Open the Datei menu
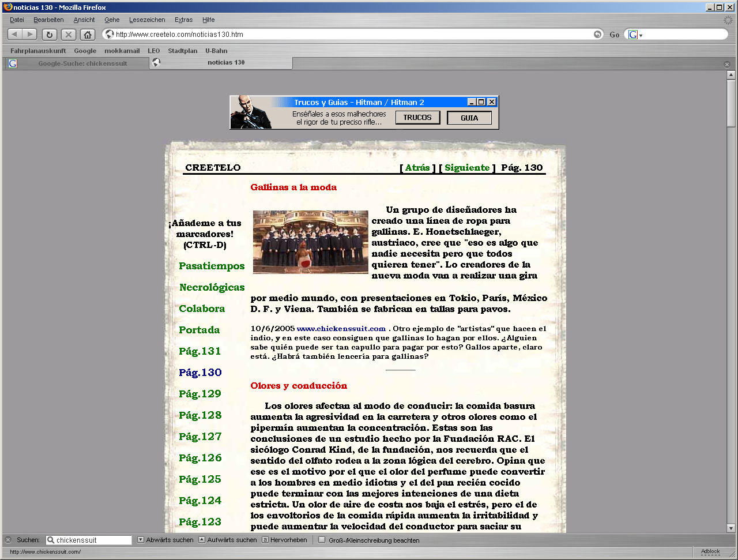The width and height of the screenshot is (738, 560). click(x=17, y=20)
